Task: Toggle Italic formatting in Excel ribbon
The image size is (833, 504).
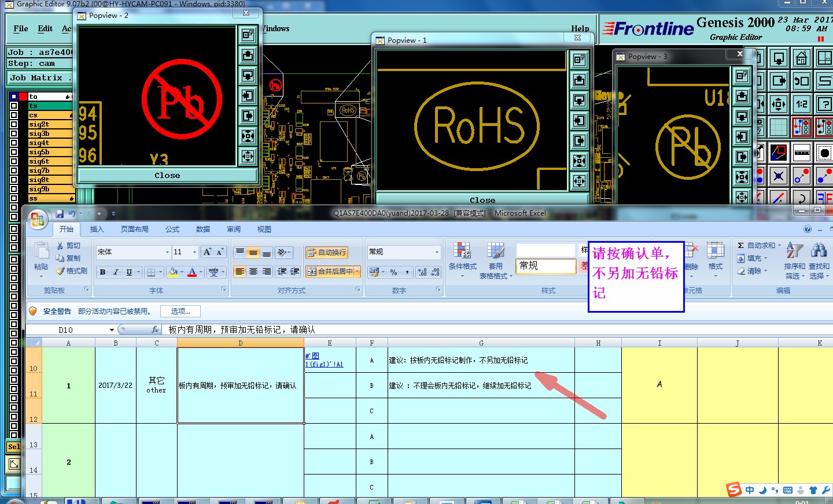Action: click(x=116, y=272)
